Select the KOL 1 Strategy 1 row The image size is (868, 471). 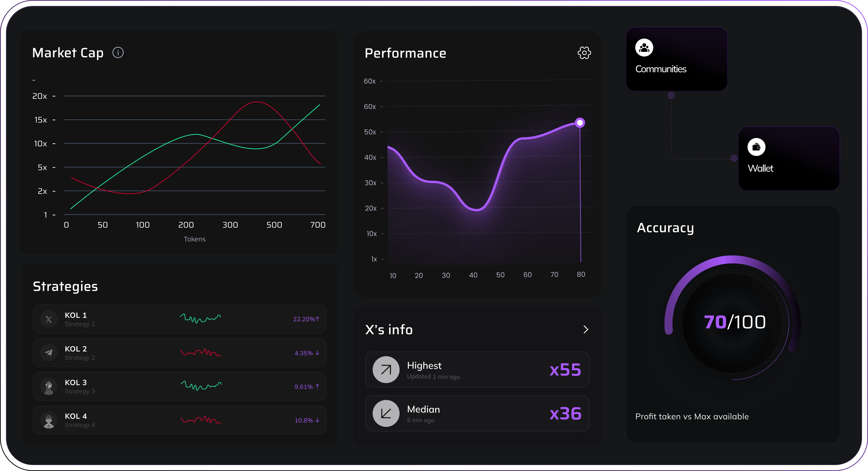click(x=179, y=319)
